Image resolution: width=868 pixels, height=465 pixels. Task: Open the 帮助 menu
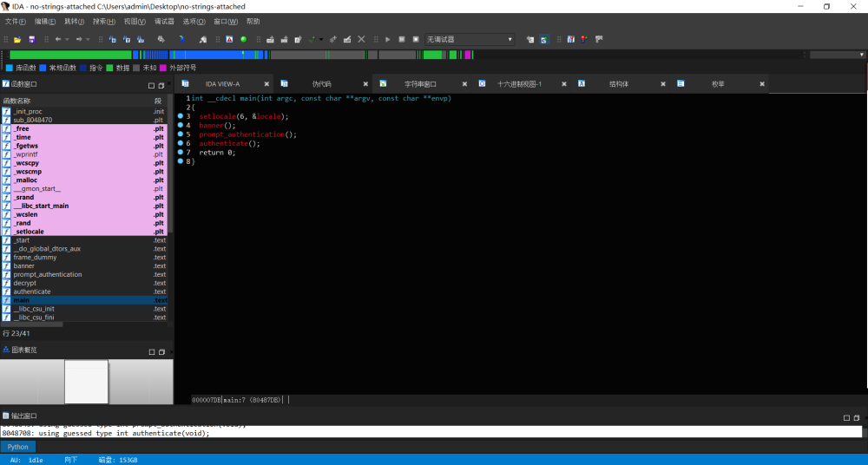coord(253,21)
